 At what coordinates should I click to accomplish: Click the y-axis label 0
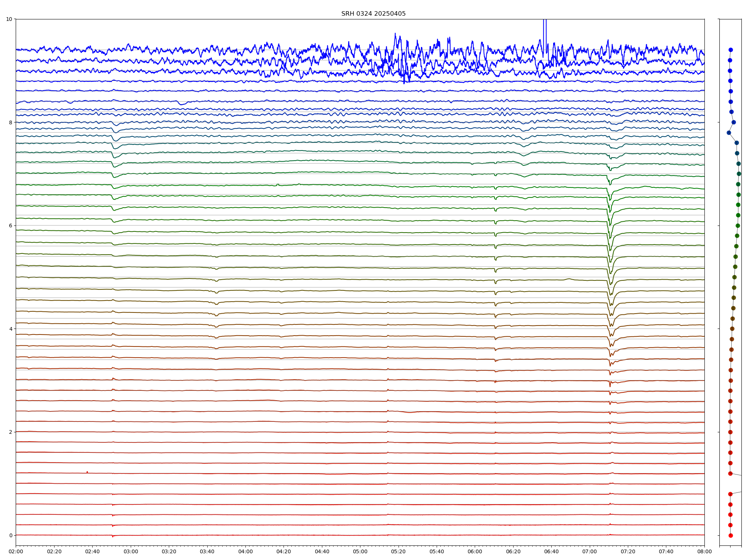pyautogui.click(x=11, y=535)
